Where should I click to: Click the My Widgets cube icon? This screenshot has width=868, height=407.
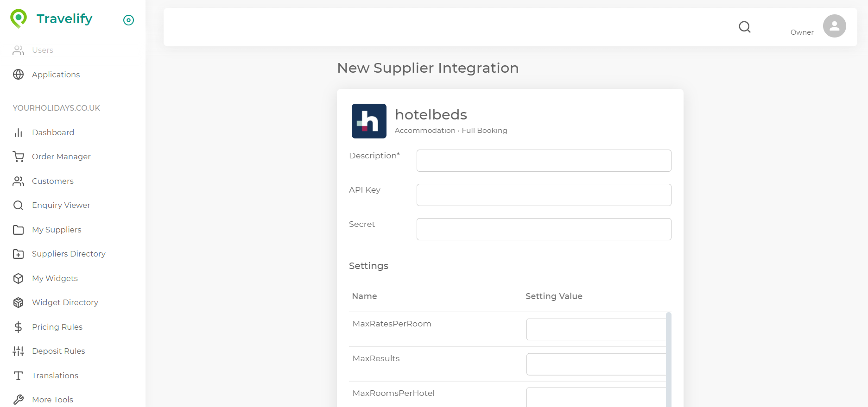click(x=19, y=278)
